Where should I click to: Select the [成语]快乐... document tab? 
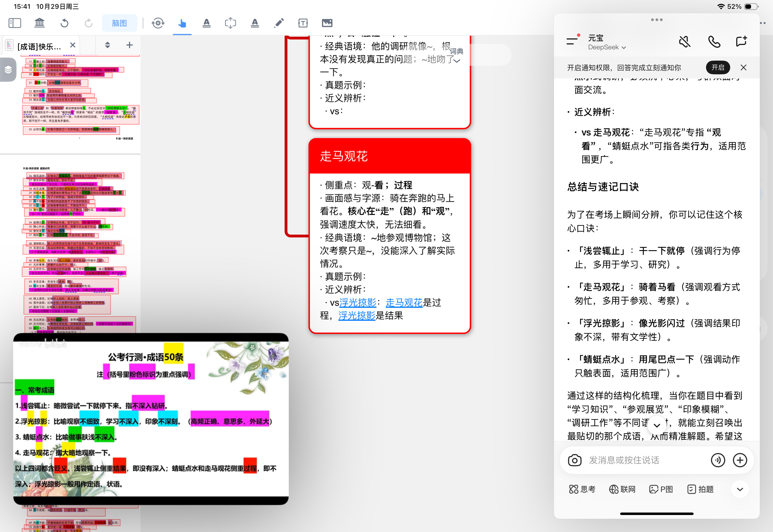point(39,46)
